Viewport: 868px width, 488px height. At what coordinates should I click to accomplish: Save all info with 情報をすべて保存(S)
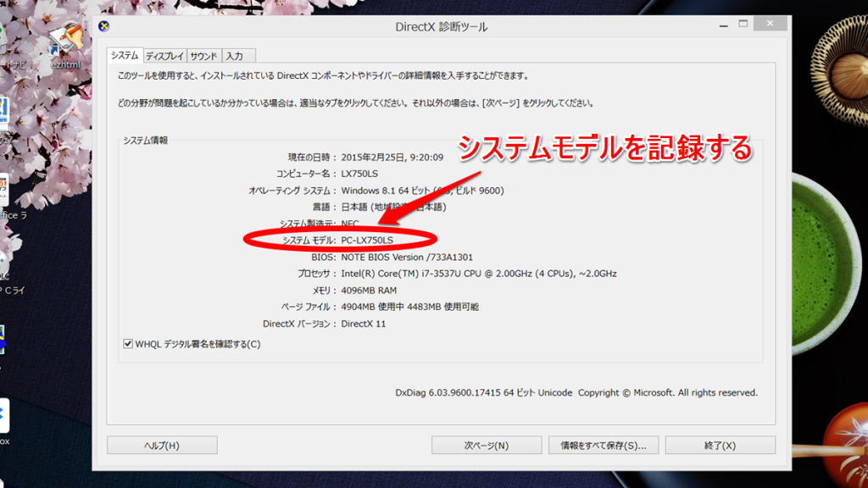click(604, 445)
